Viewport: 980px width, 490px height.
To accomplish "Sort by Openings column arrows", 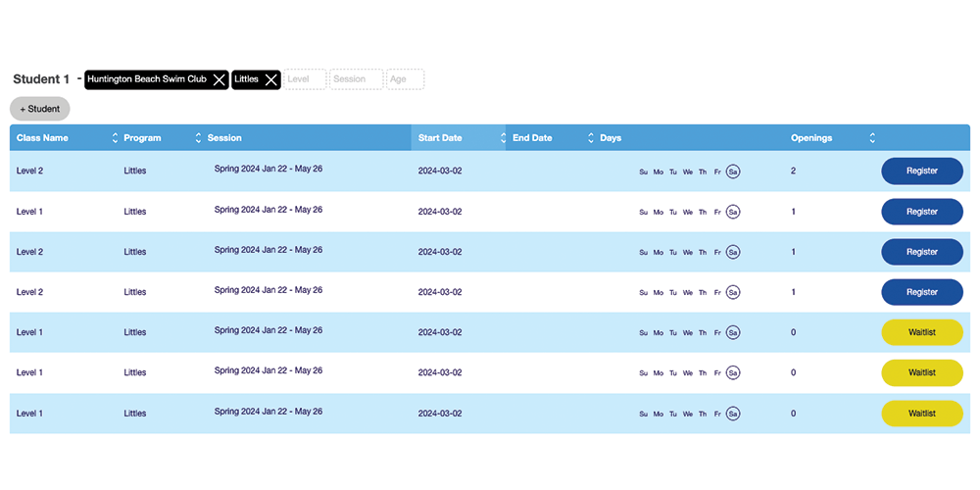I will tap(872, 138).
